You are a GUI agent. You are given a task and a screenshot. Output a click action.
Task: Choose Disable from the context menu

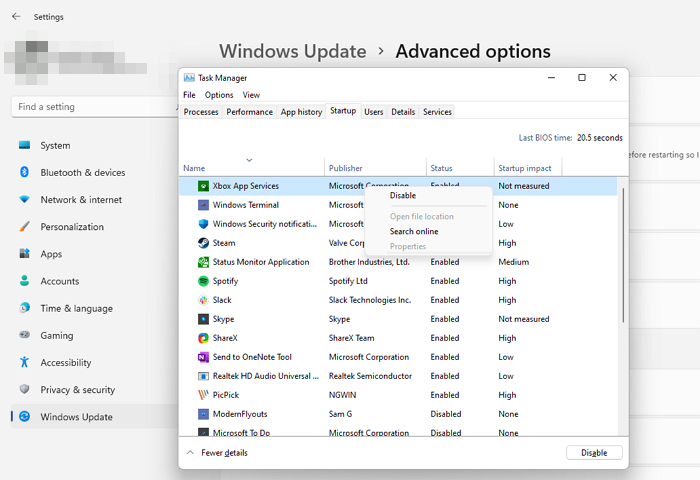(x=403, y=196)
